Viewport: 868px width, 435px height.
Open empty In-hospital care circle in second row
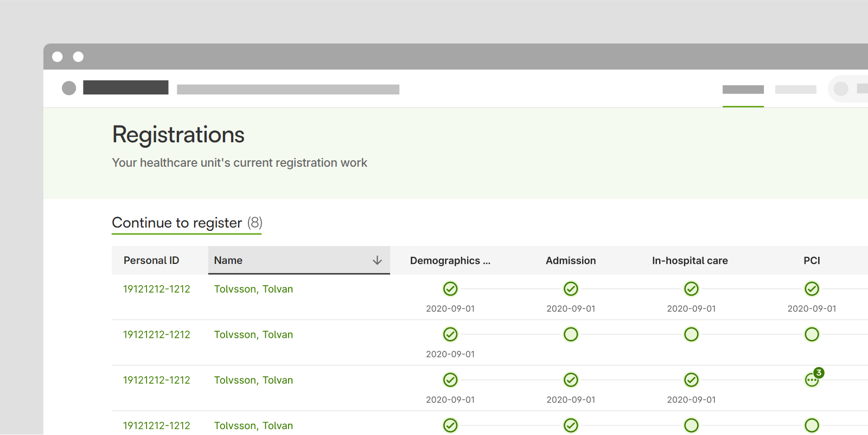(691, 335)
